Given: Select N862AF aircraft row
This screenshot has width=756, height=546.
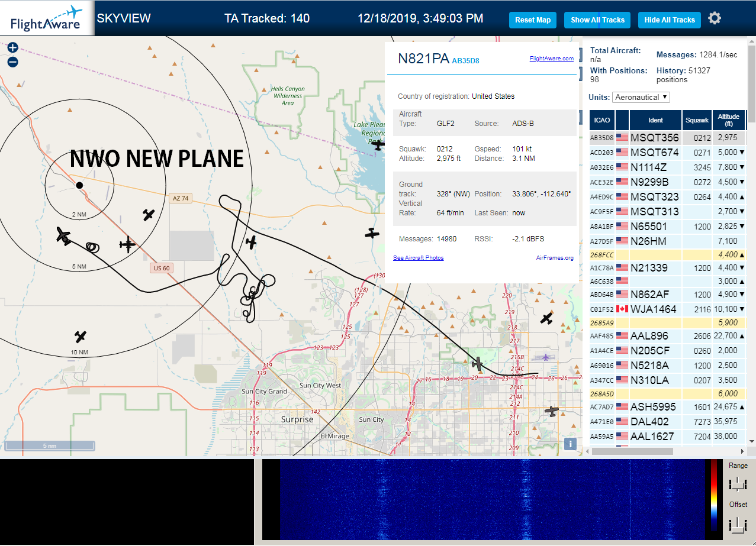Looking at the screenshot, I should (x=667, y=294).
